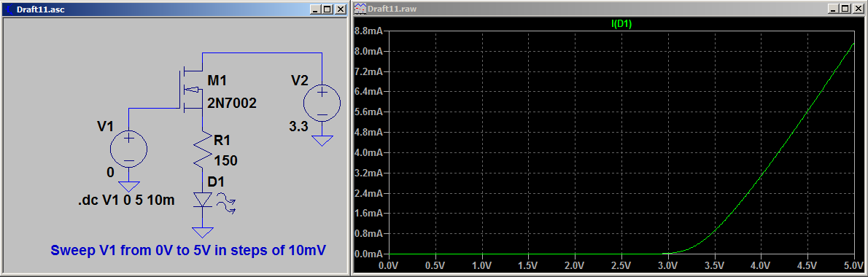Click the ground symbol below D1
The image size is (868, 277).
[204, 231]
